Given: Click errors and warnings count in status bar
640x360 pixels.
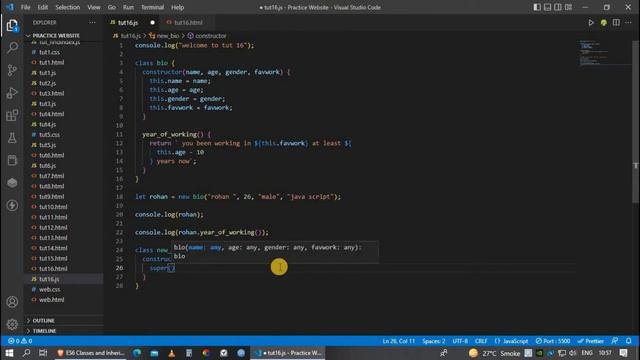Looking at the screenshot, I should pos(20,341).
